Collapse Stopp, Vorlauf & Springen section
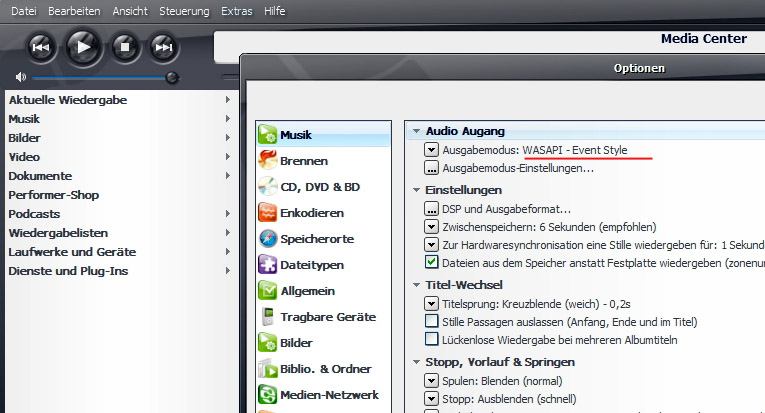Screen dimensions: 765x413 416,362
